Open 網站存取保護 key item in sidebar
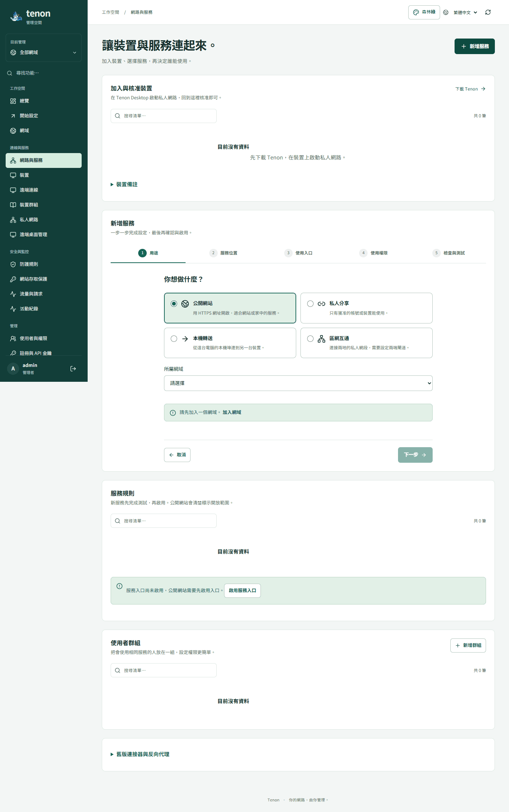The width and height of the screenshot is (509, 812). pos(43,279)
